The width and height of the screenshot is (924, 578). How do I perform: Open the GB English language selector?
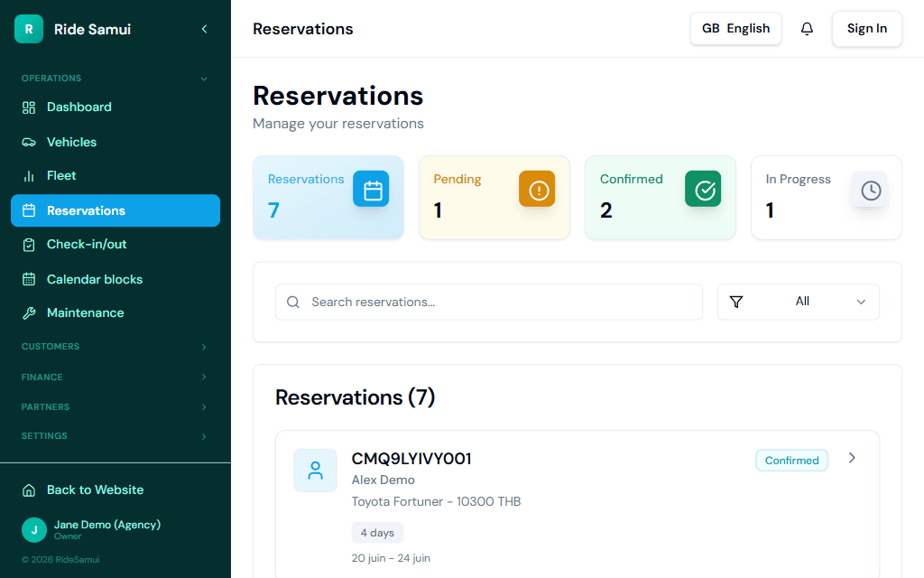pos(735,29)
